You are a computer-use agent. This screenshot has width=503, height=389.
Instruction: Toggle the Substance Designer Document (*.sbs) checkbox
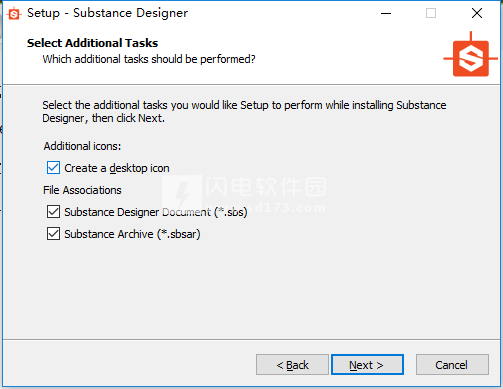[53, 212]
